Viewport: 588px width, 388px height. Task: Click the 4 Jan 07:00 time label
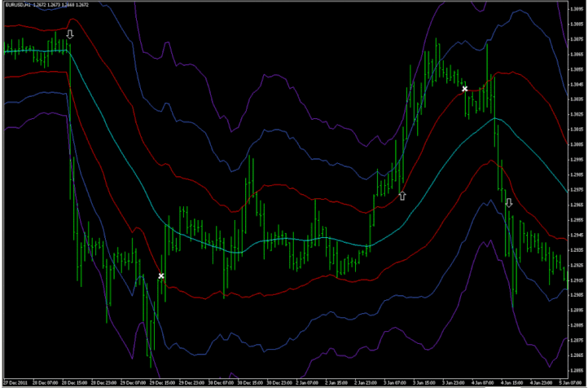(x=483, y=383)
